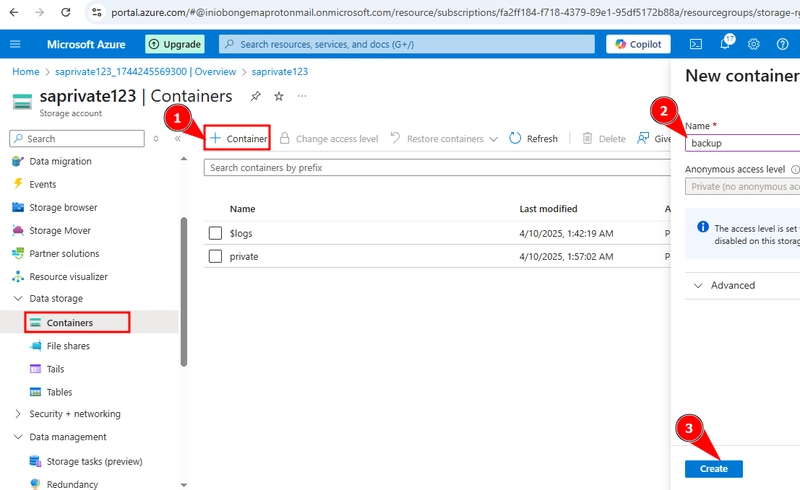Open the portal settings gear

tap(754, 44)
